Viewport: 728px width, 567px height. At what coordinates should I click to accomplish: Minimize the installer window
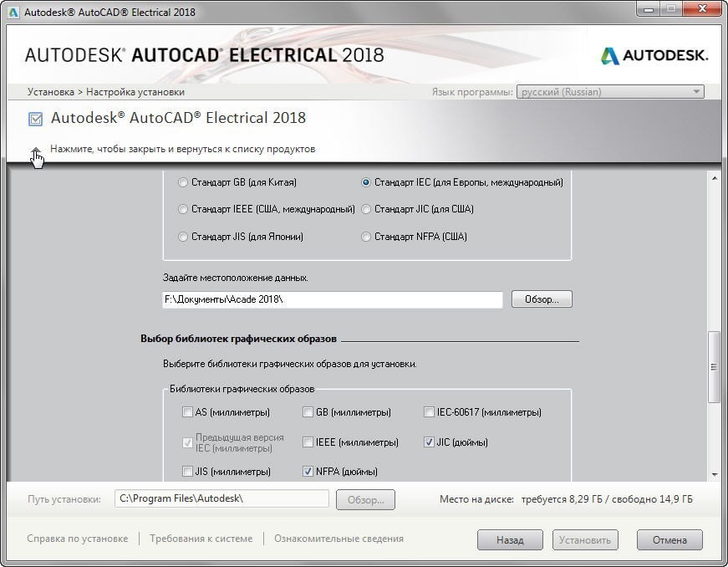[x=649, y=9]
